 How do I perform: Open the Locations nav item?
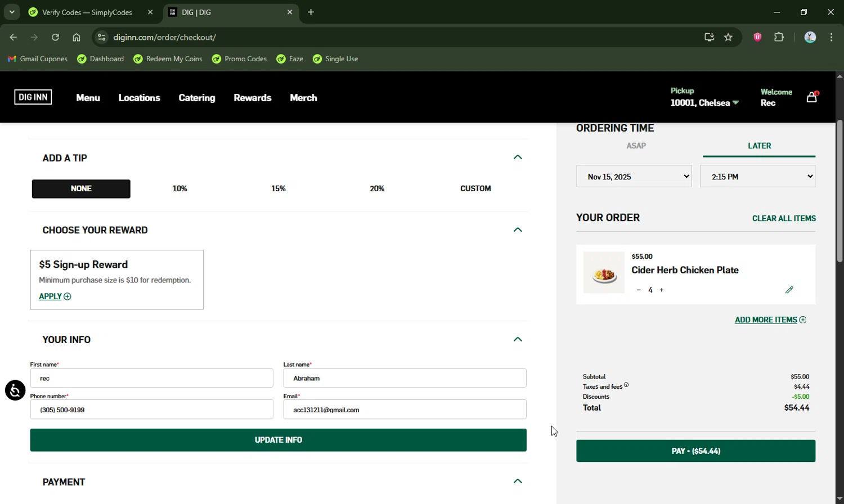tap(140, 98)
